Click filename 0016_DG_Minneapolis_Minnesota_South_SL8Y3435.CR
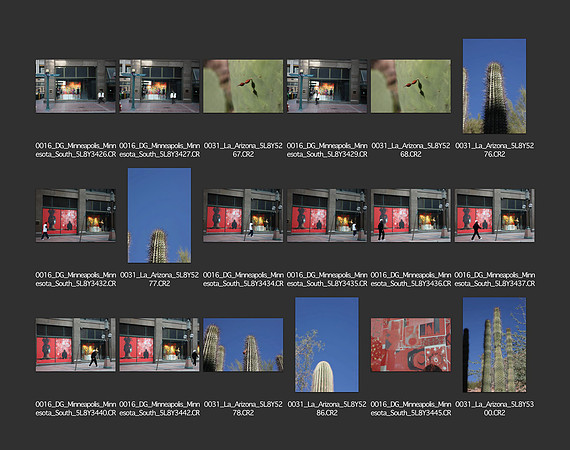This screenshot has height=450, width=570. 327,279
